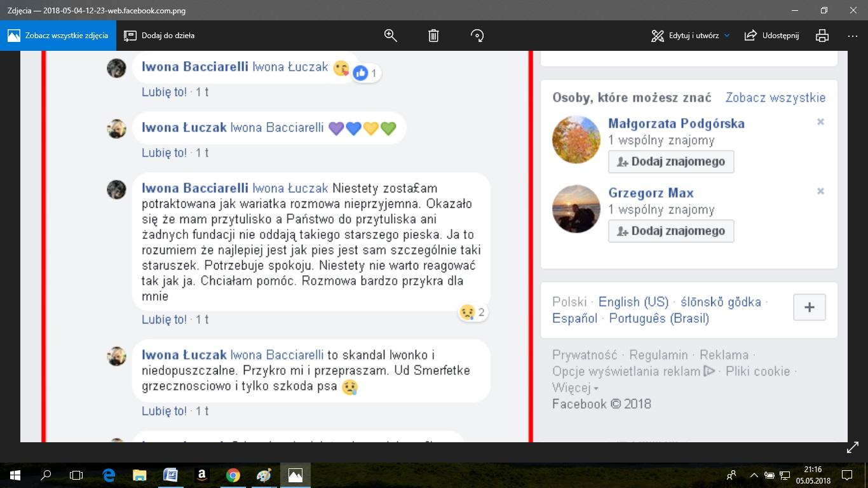Open the three-dot more options menu
868x488 pixels.
853,36
